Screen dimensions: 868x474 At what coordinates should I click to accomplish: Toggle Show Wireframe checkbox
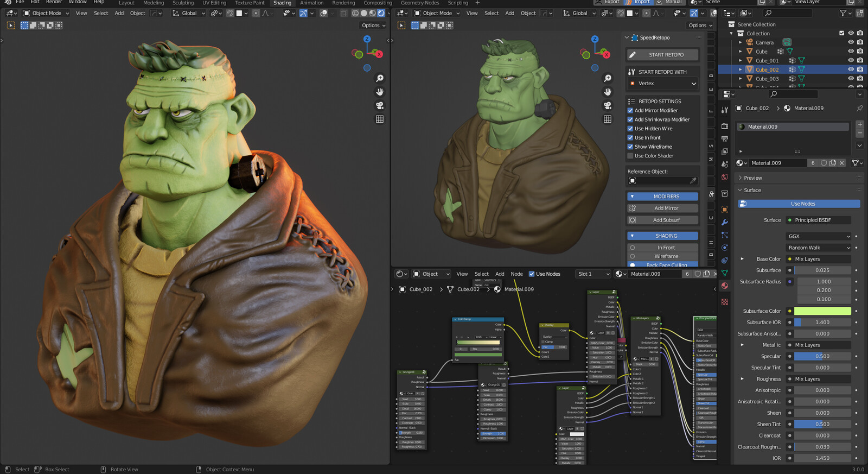pos(630,147)
